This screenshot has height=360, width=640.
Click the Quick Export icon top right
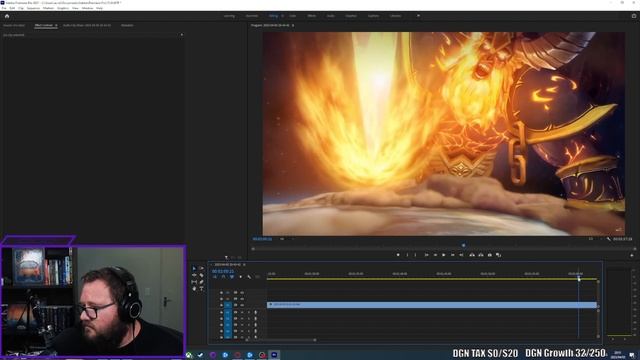point(634,16)
